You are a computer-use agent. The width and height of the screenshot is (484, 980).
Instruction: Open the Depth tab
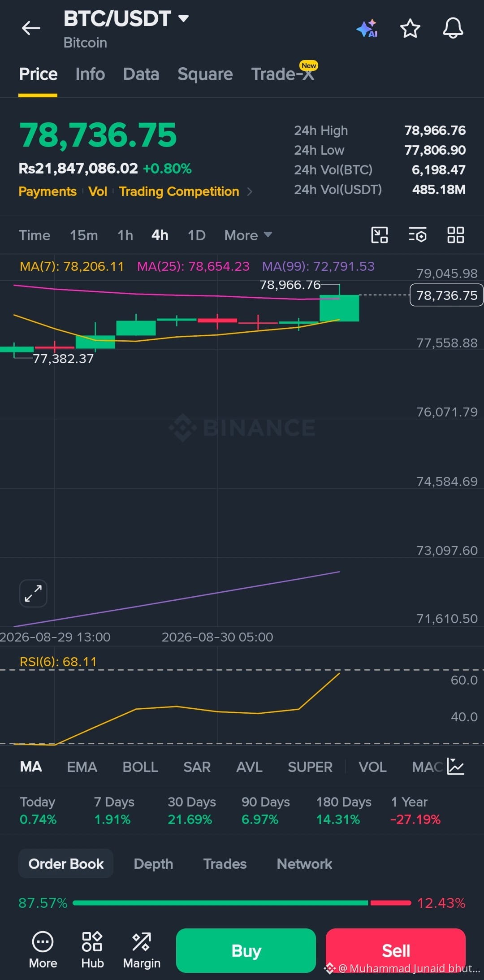(x=153, y=864)
